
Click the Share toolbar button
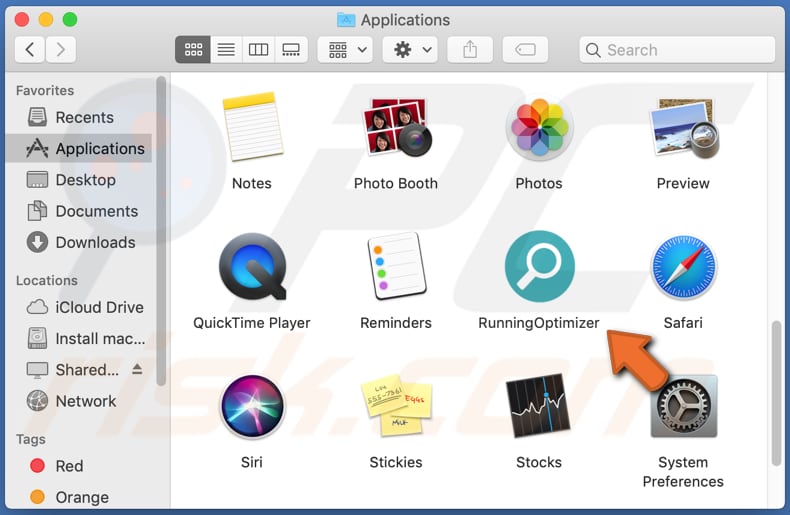click(470, 50)
